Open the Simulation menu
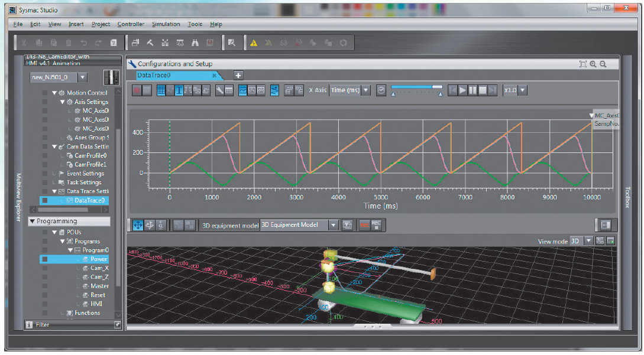Screen dimensions: 644x355 click(166, 24)
